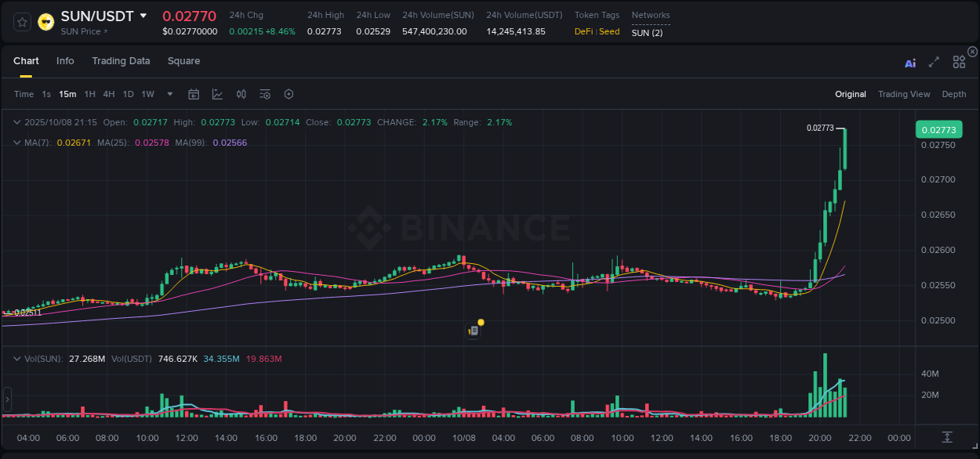This screenshot has height=459, width=980.
Task: Open the technical indicators icon
Action: 264,94
